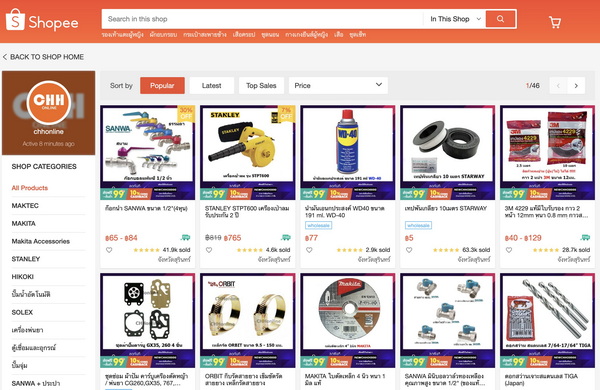Open the STARWAY tape product thumbnail
Image resolution: width=600 pixels, height=390 pixels.
coord(447,152)
